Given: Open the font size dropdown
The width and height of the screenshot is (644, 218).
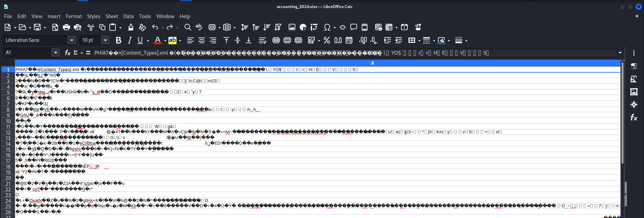Looking at the screenshot, I should tap(105, 40).
